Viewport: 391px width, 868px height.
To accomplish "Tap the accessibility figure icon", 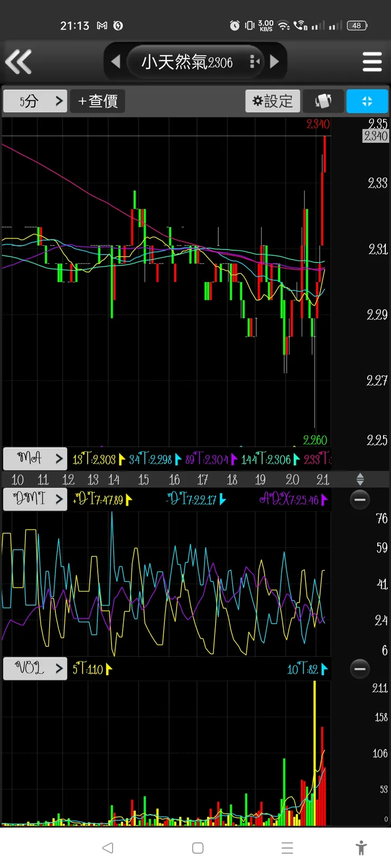I will coord(361,848).
